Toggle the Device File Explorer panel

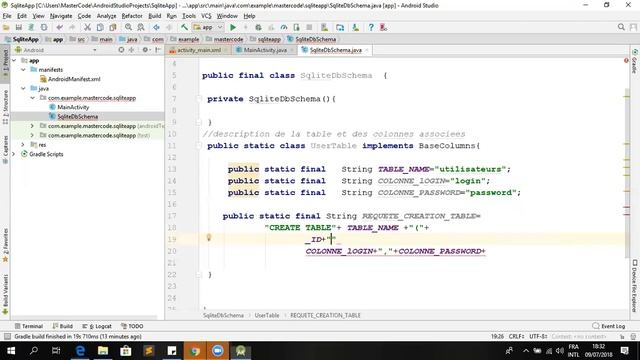click(635, 286)
